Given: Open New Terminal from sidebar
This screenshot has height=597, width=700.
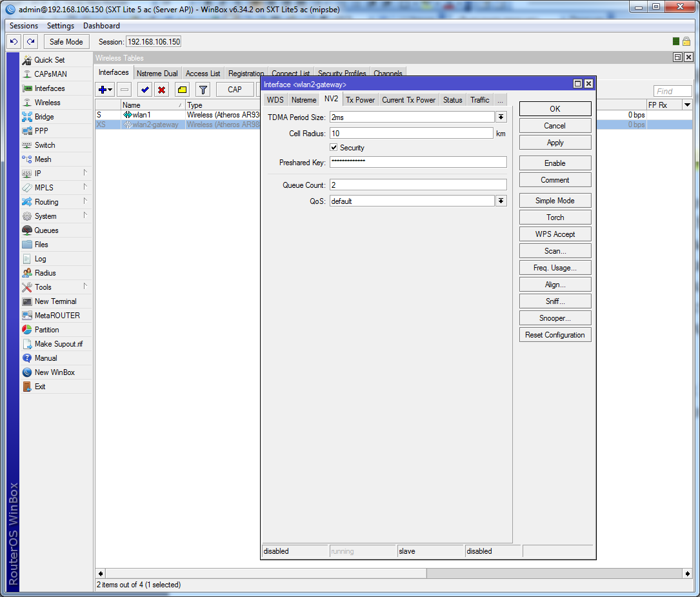Looking at the screenshot, I should (x=55, y=301).
